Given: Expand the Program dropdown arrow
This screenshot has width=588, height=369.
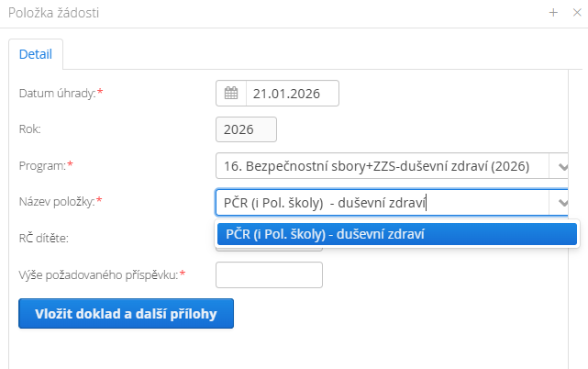Looking at the screenshot, I should click(560, 166).
